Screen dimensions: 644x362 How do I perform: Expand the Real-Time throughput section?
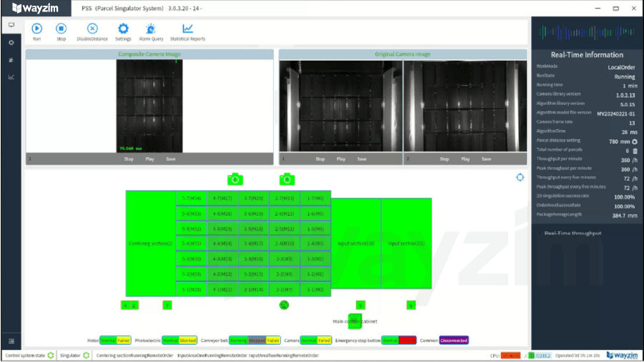[573, 233]
